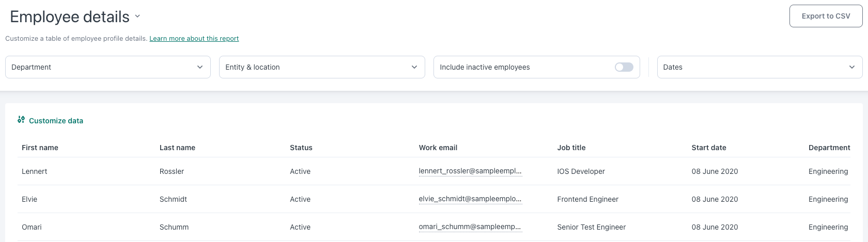Click the Employee details page title
The width and height of the screenshot is (868, 242).
[x=70, y=17]
